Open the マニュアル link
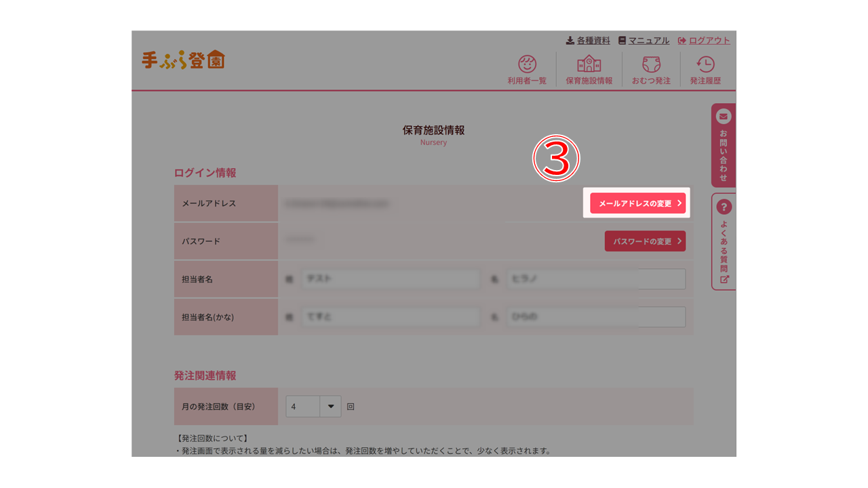The image size is (868, 488). [644, 41]
